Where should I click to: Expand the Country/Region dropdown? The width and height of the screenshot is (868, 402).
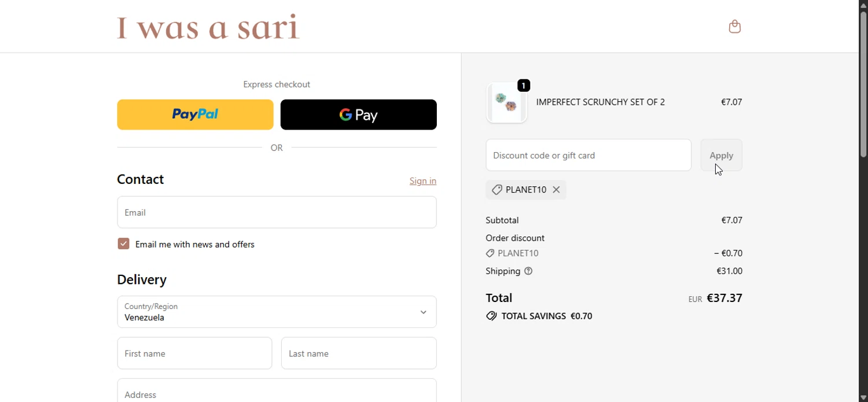[277, 312]
